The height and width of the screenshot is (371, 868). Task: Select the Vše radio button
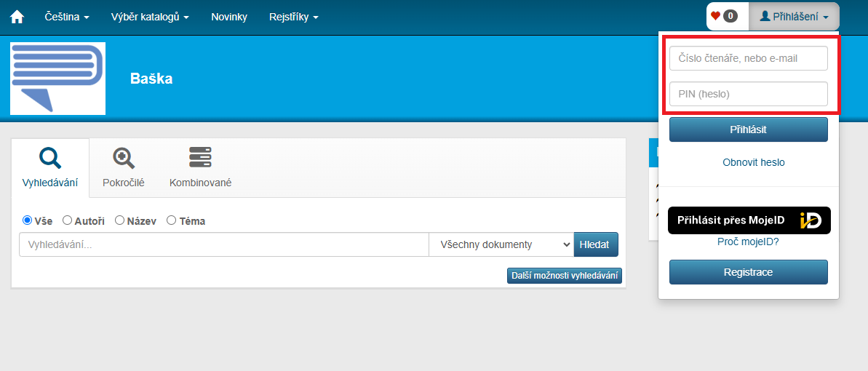coord(28,220)
